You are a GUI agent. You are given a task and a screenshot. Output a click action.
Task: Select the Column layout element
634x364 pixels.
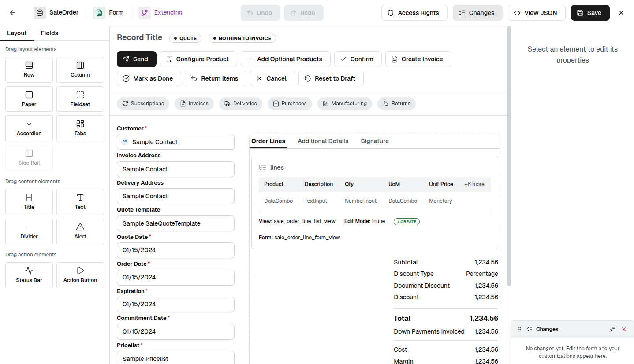pos(80,70)
